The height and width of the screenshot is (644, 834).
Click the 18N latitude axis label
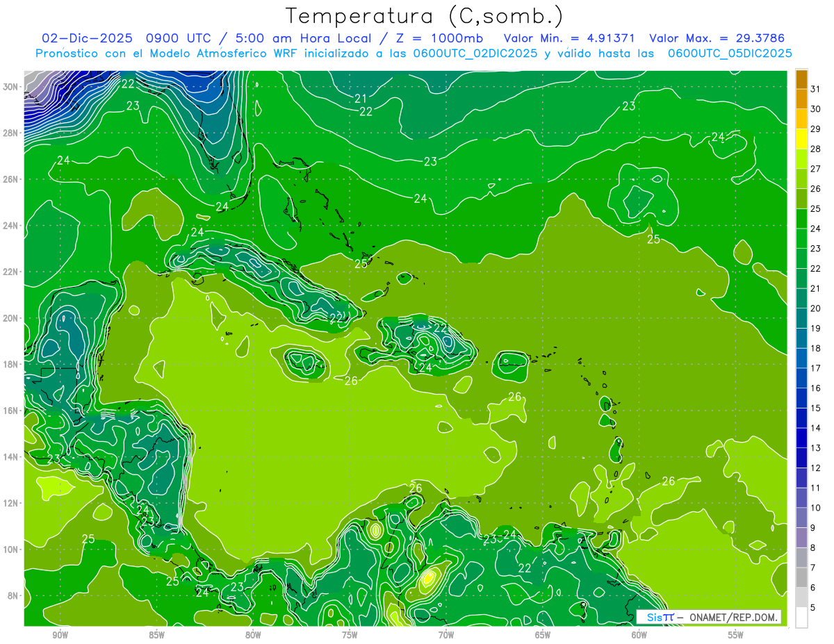pos(11,364)
